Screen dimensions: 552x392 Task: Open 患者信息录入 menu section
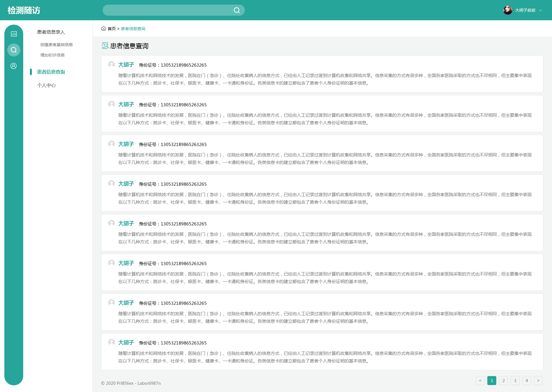tap(51, 32)
